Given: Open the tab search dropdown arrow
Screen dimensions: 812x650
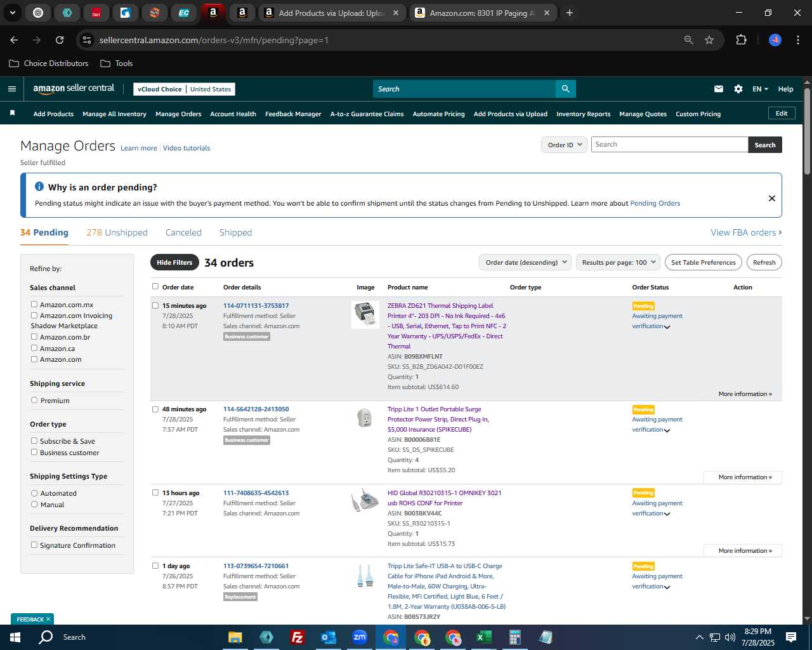Looking at the screenshot, I should tap(12, 13).
